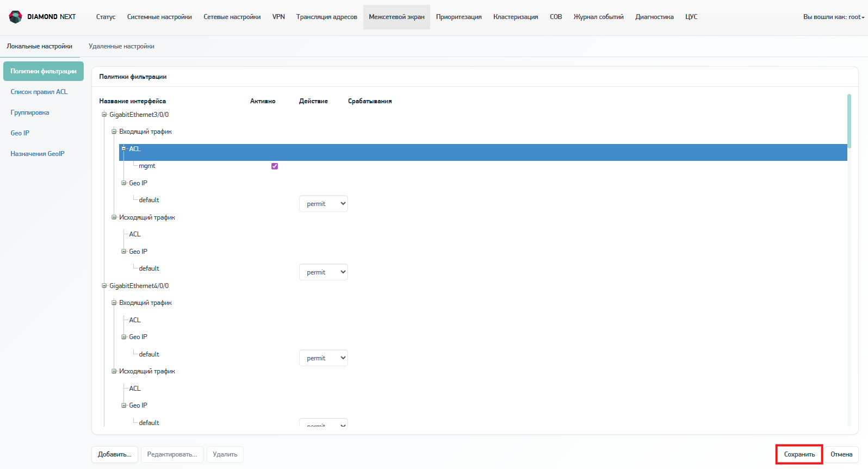Collapse the highlighted ACL node
Viewport: 868px width, 469px height.
[x=124, y=149]
